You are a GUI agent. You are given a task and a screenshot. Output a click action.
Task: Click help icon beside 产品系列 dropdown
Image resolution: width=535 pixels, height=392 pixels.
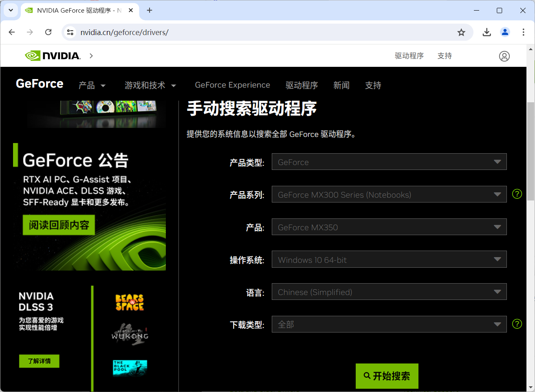(x=517, y=194)
